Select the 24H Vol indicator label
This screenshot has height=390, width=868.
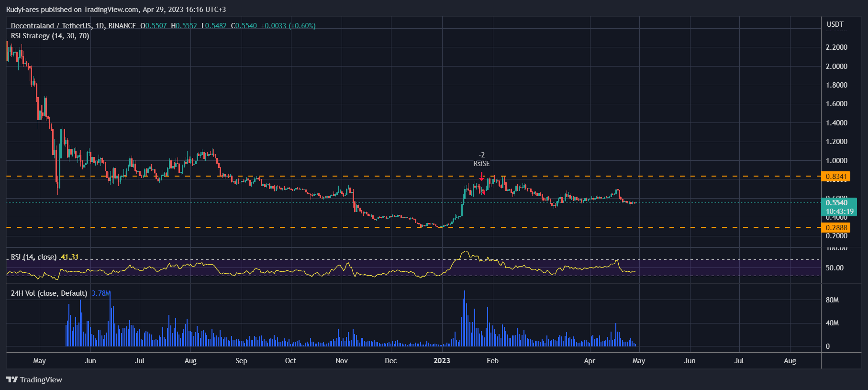point(49,293)
